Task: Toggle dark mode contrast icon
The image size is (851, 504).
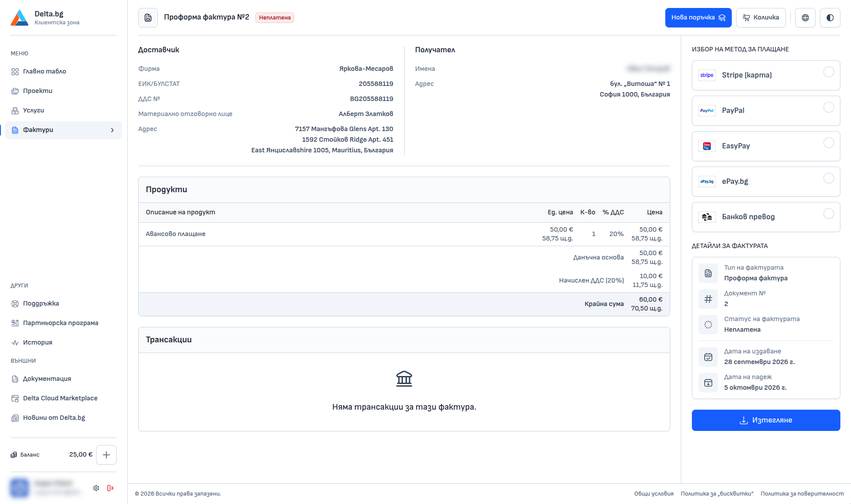Action: 830,18
